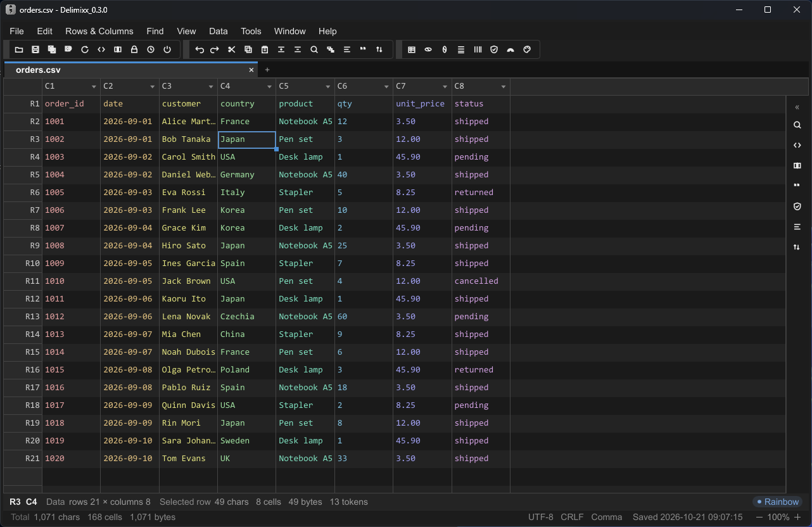
Task: Collapse the right sidebar with double chevron
Action: point(797,107)
